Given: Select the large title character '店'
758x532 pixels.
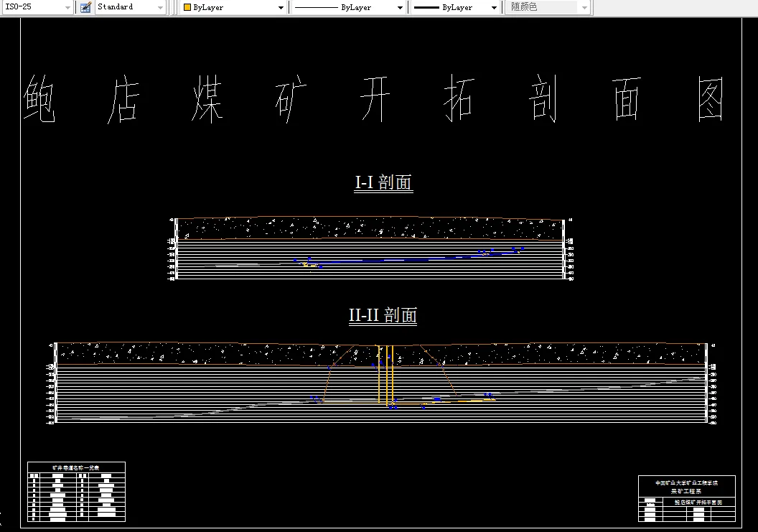Looking at the screenshot, I should coord(123,98).
